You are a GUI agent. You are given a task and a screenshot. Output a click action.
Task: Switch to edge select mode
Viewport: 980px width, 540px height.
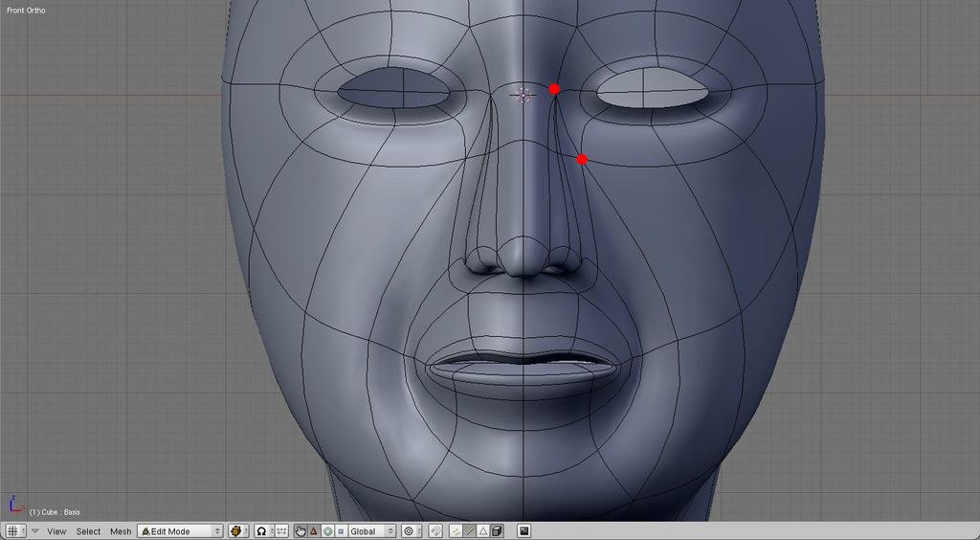(x=470, y=530)
